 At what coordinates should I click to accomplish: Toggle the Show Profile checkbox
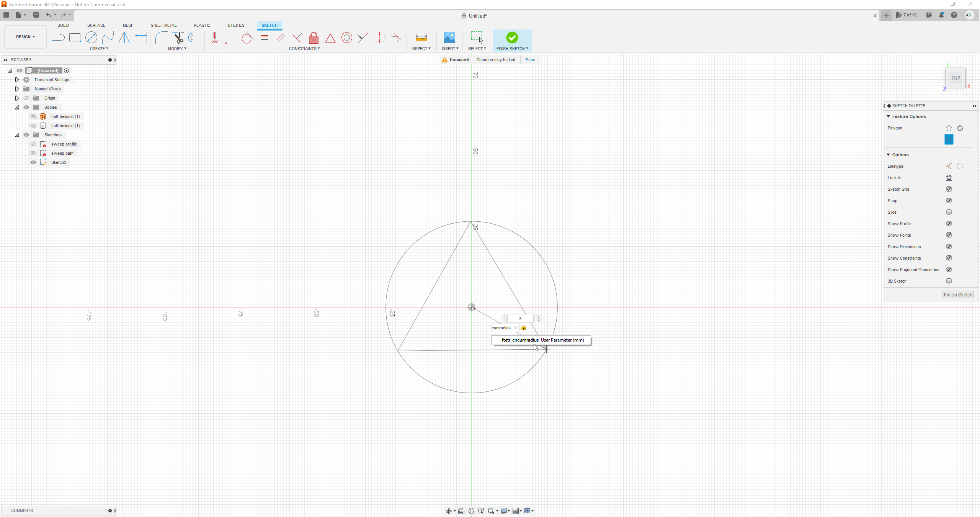pos(949,224)
